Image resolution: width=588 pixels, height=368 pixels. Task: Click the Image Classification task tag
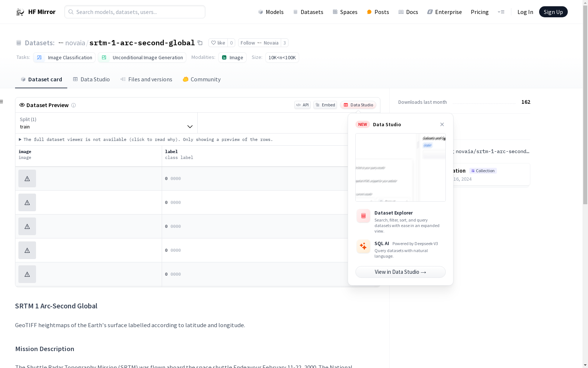click(x=64, y=57)
